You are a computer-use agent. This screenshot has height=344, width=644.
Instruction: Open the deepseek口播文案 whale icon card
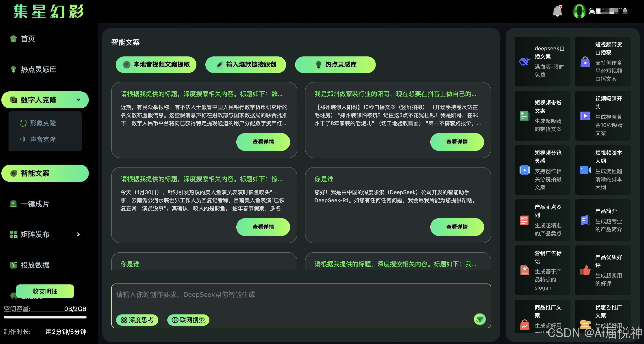(x=524, y=61)
